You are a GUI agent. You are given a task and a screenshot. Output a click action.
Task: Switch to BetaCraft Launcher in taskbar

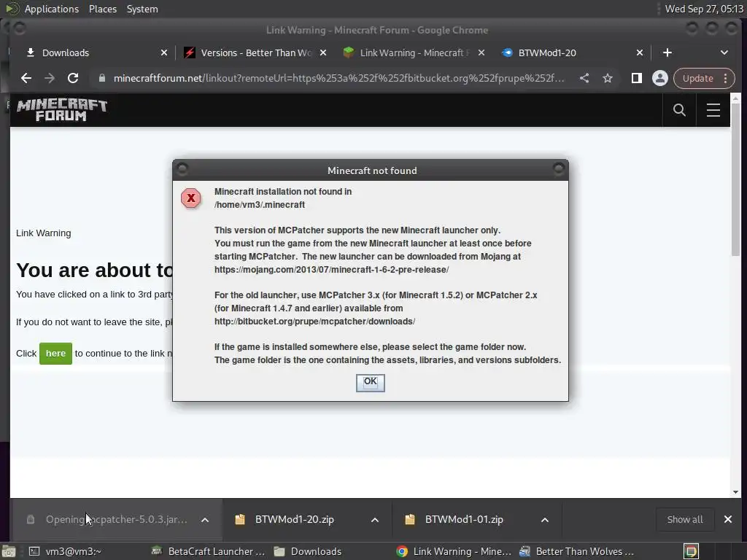[207, 551]
